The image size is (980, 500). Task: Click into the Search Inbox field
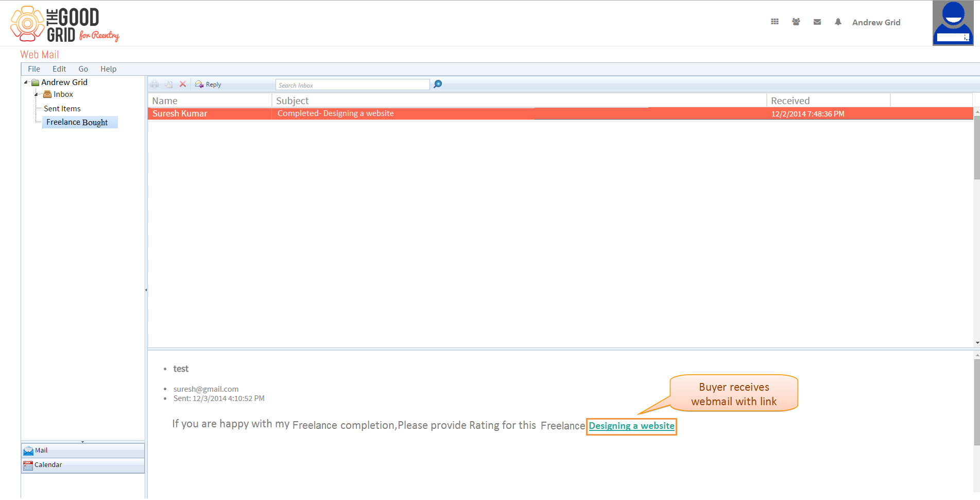tap(352, 85)
